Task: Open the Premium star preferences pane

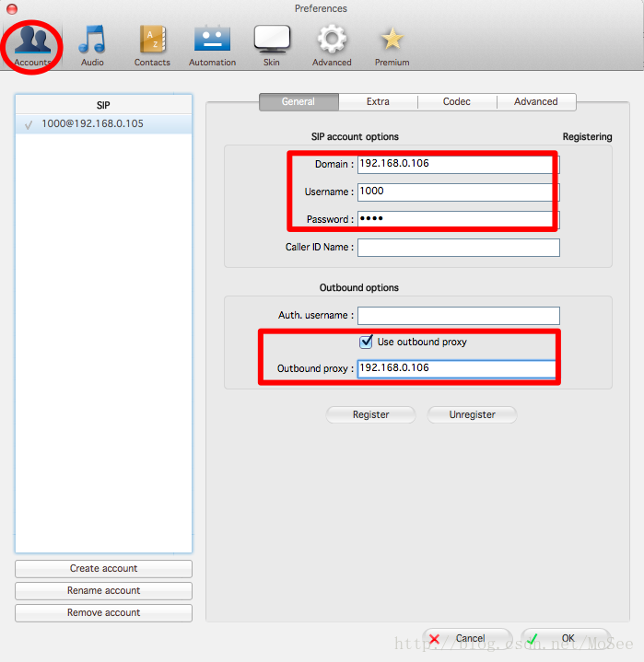Action: click(x=392, y=46)
